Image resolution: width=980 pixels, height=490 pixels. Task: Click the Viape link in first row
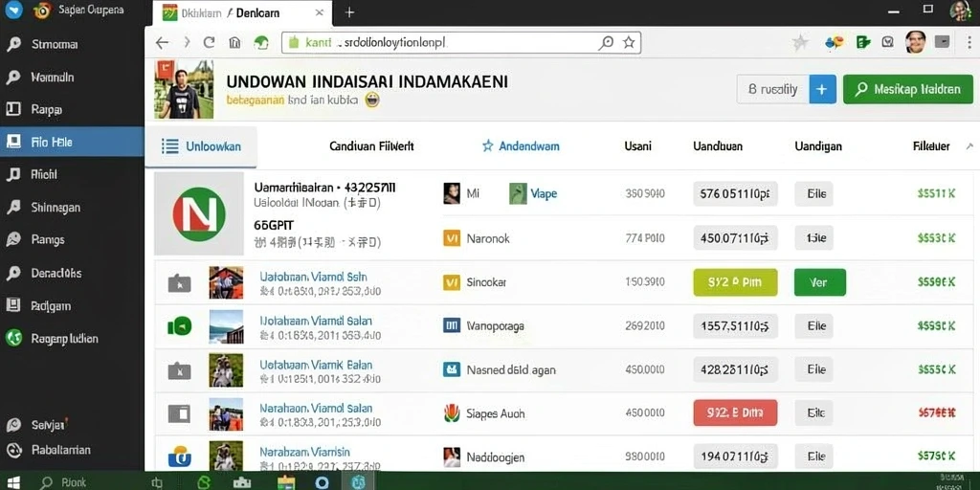coord(544,193)
